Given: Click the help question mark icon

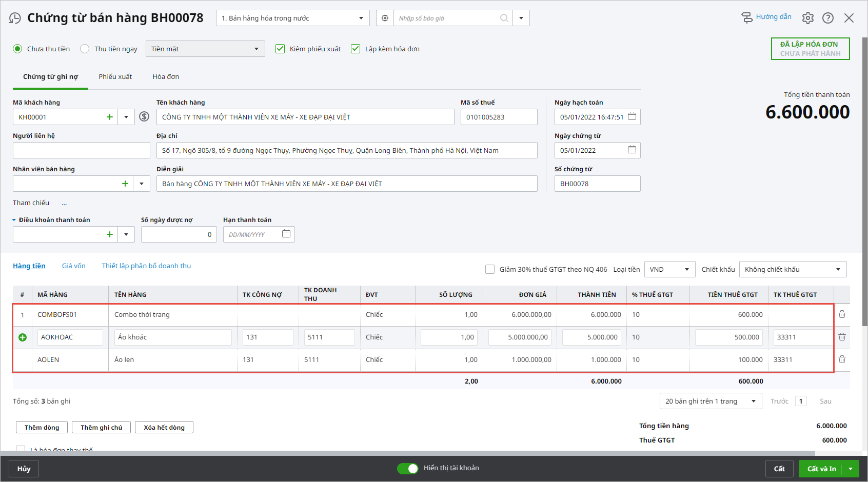Looking at the screenshot, I should pyautogui.click(x=828, y=18).
